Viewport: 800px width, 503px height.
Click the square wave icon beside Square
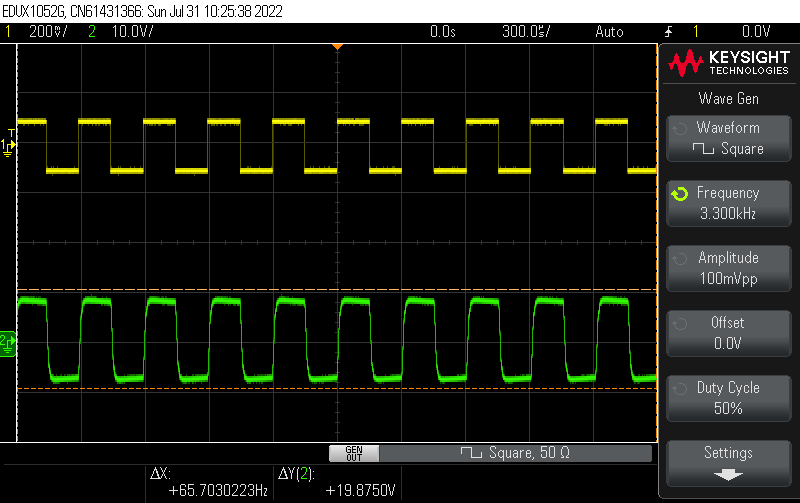tap(703, 149)
